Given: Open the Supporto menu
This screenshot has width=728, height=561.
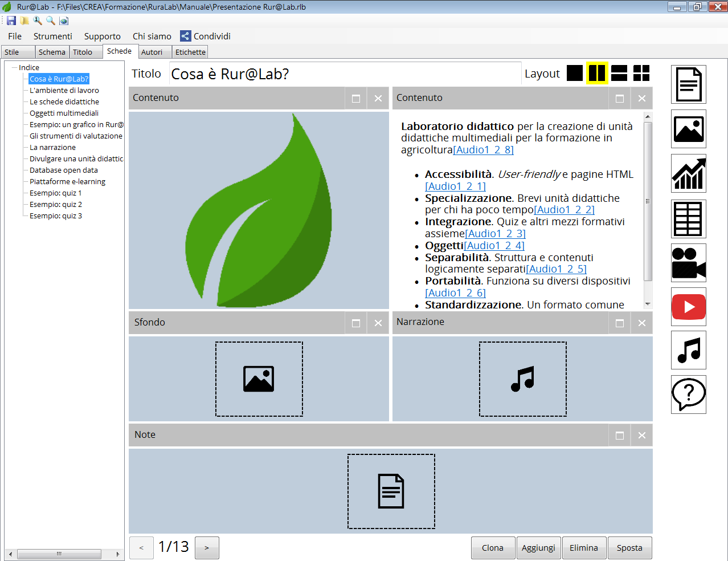Looking at the screenshot, I should 103,36.
